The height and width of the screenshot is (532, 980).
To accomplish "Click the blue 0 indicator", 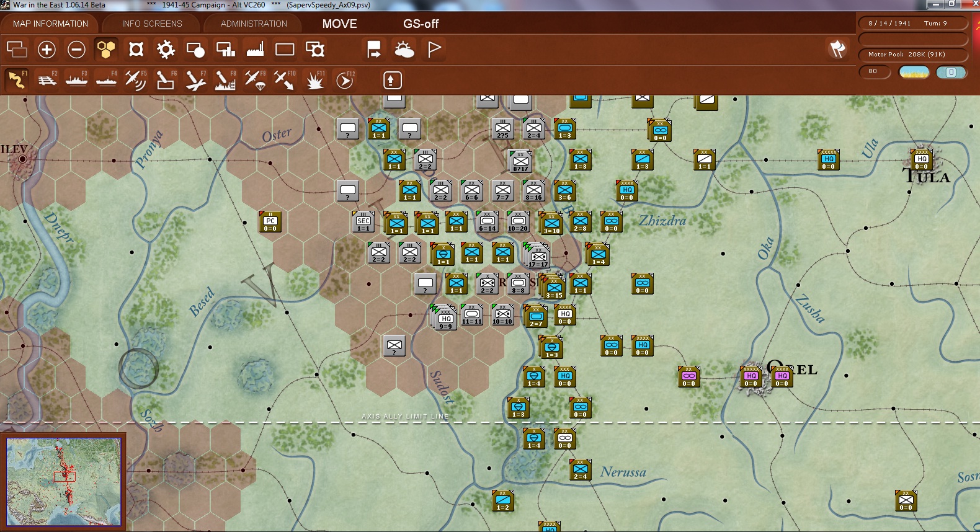I will click(x=951, y=72).
